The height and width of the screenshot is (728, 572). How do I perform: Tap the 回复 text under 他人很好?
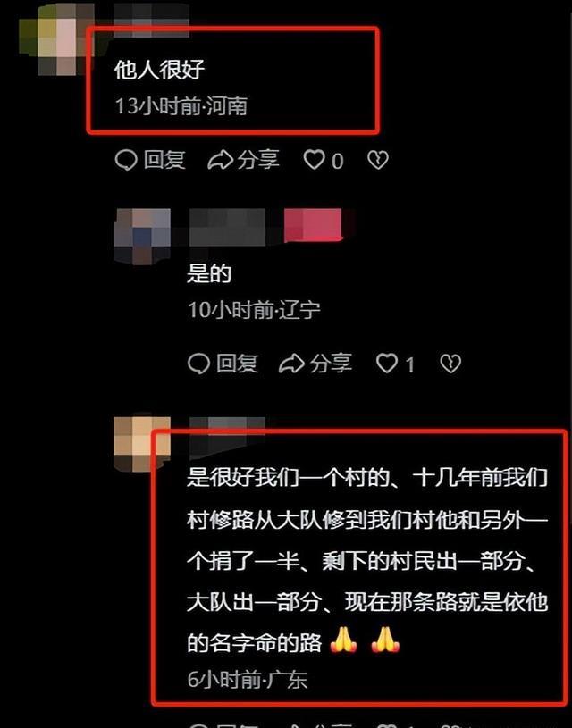pyautogui.click(x=164, y=160)
